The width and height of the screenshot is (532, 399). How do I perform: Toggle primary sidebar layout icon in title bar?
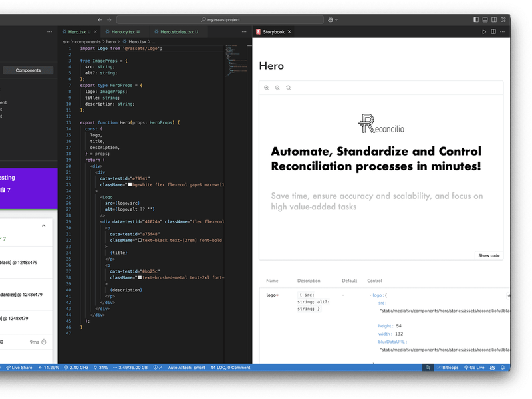coord(476,20)
